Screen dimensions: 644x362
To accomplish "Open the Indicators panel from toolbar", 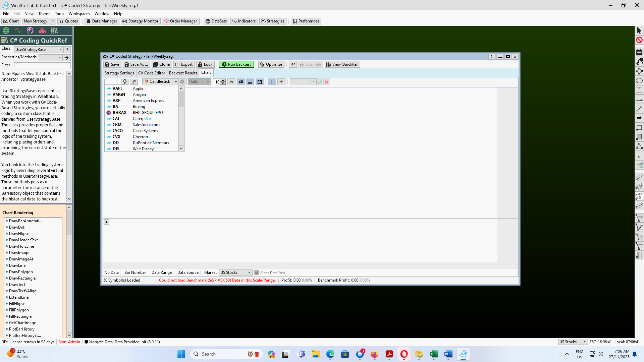I will click(x=244, y=21).
